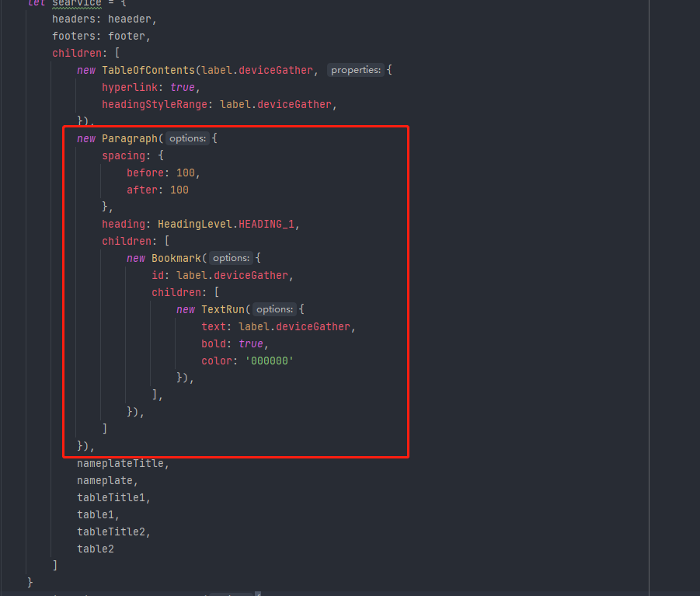Click the options inlay hint beside TextRun

[x=274, y=309]
